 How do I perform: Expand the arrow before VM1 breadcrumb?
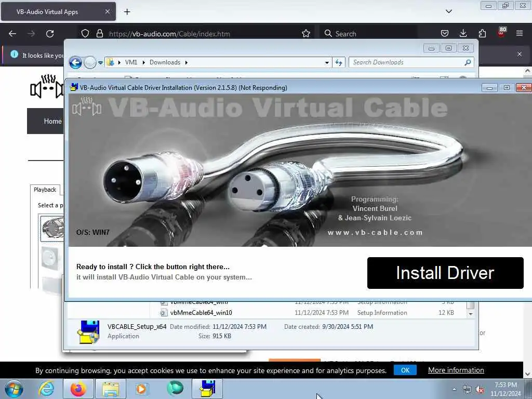pos(119,63)
